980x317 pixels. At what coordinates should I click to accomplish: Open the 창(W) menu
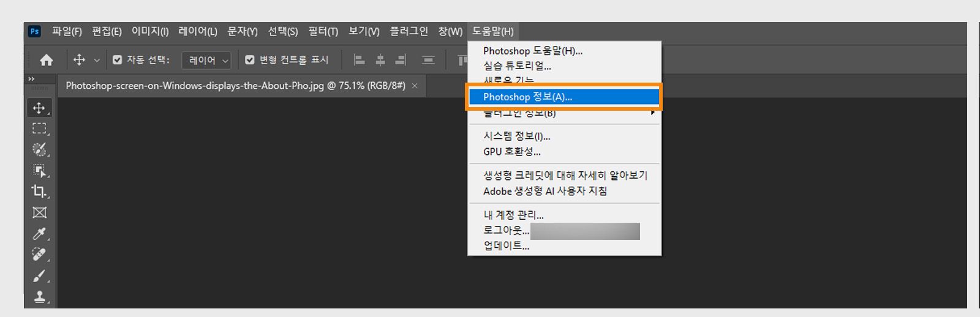[450, 31]
